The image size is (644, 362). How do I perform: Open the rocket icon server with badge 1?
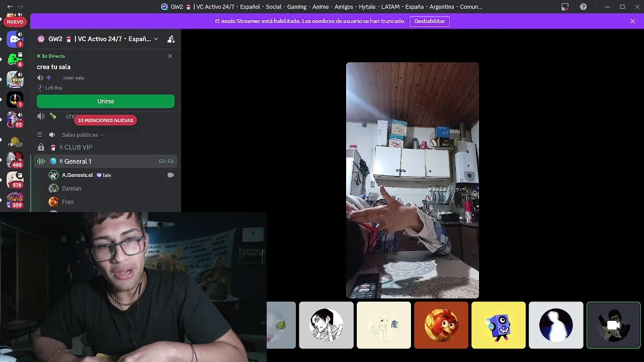point(15,100)
